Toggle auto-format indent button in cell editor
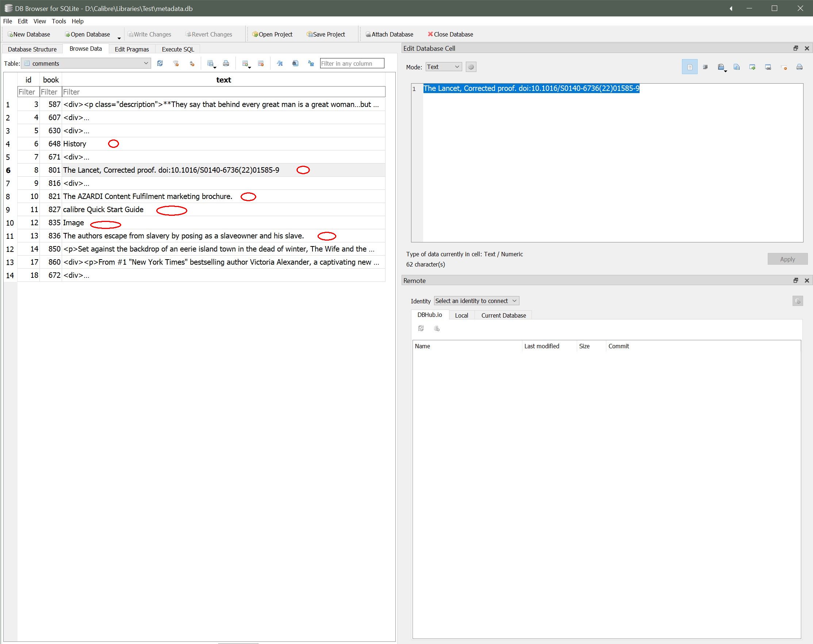Viewport: 813px width, 644px height. click(705, 67)
